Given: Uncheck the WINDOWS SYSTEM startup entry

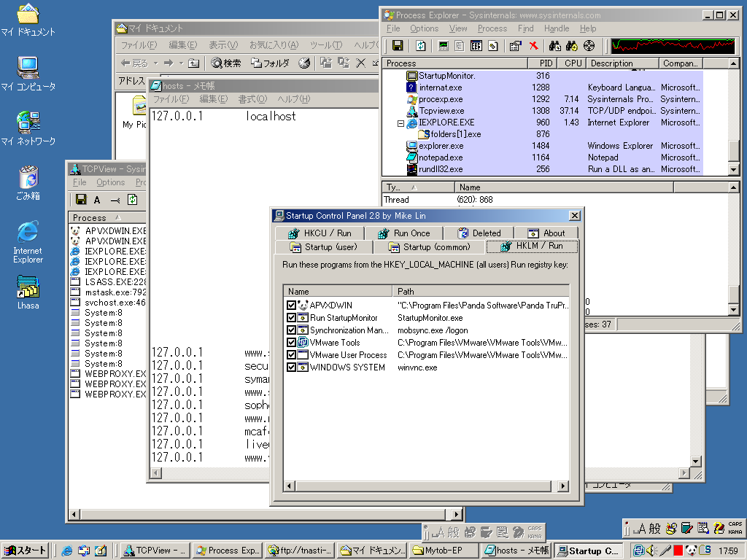Looking at the screenshot, I should tap(292, 367).
